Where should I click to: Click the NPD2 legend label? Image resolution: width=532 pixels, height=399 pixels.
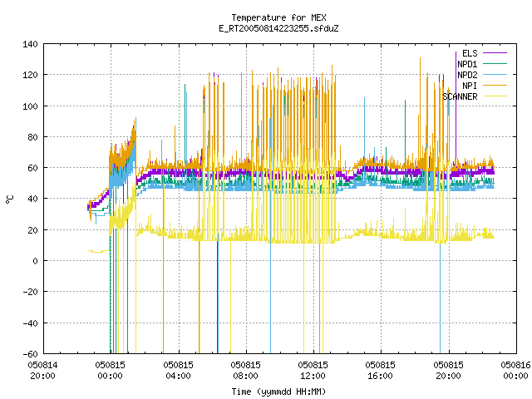(x=467, y=75)
